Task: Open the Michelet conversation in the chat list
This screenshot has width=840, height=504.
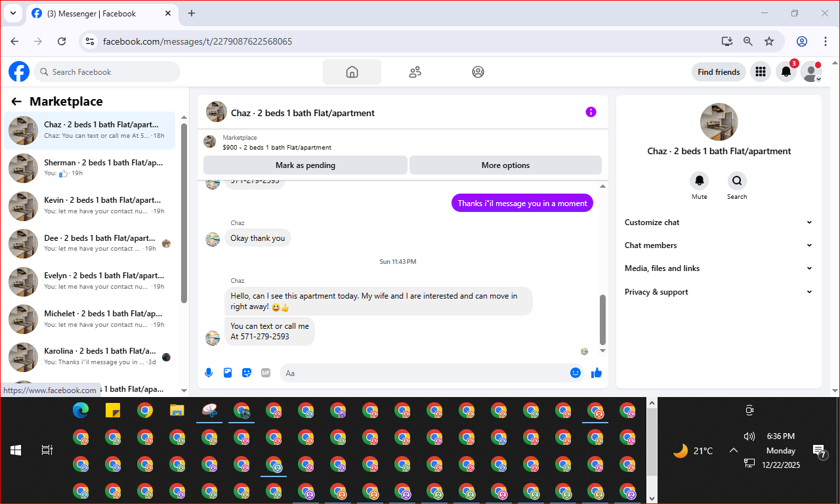Action: [90, 319]
